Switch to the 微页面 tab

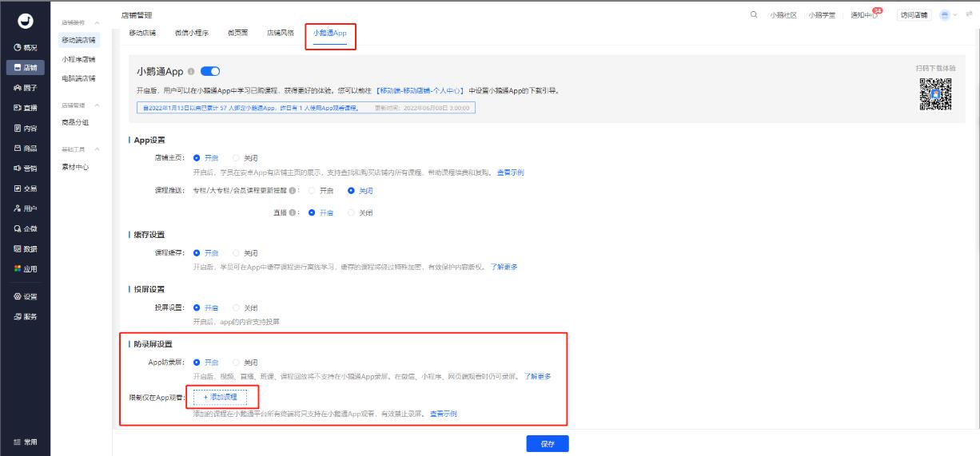point(237,33)
